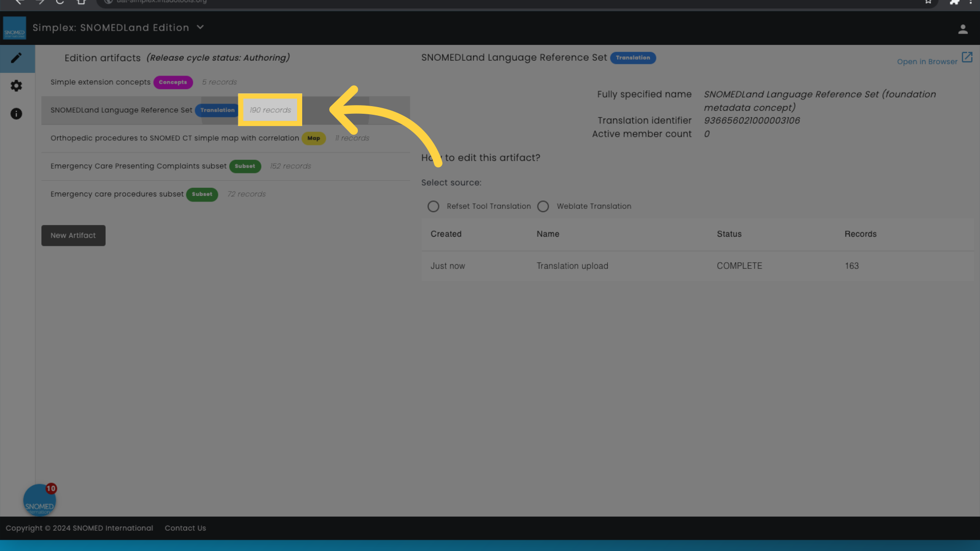The height and width of the screenshot is (551, 980).
Task: Click the Edition artifacts heading
Action: [x=103, y=58]
